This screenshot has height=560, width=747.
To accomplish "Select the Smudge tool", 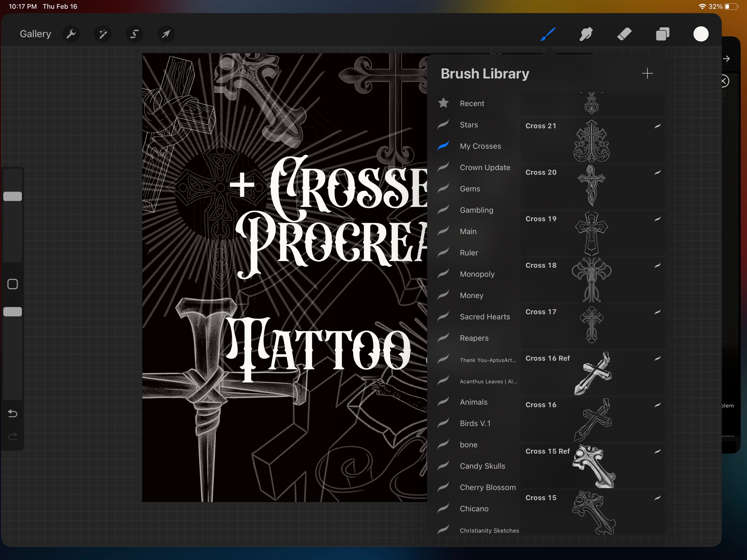I will [586, 34].
